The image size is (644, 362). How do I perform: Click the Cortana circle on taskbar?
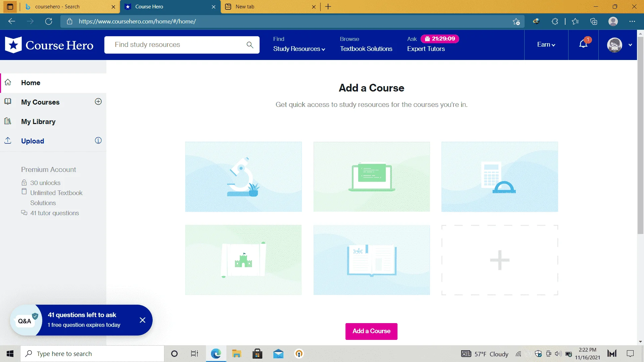[x=174, y=354]
